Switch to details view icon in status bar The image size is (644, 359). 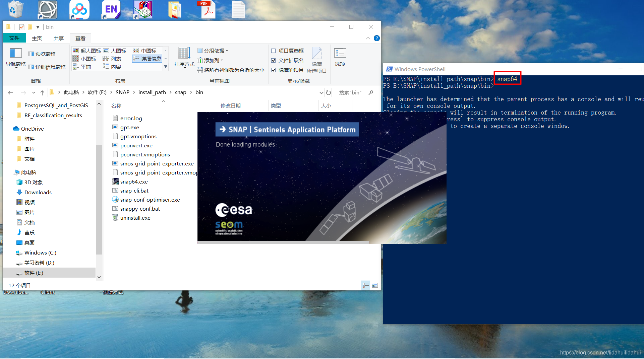coord(365,285)
